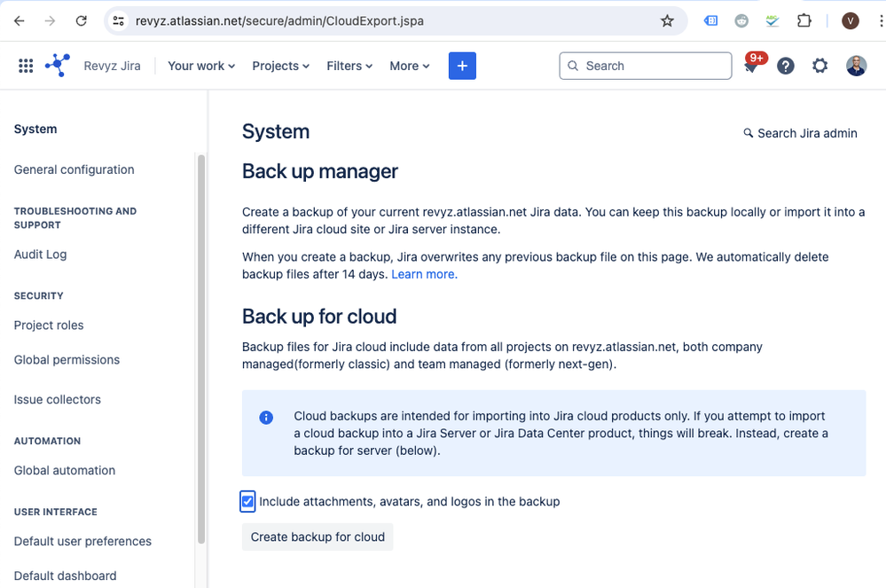Click Create backup for cloud button

point(318,537)
